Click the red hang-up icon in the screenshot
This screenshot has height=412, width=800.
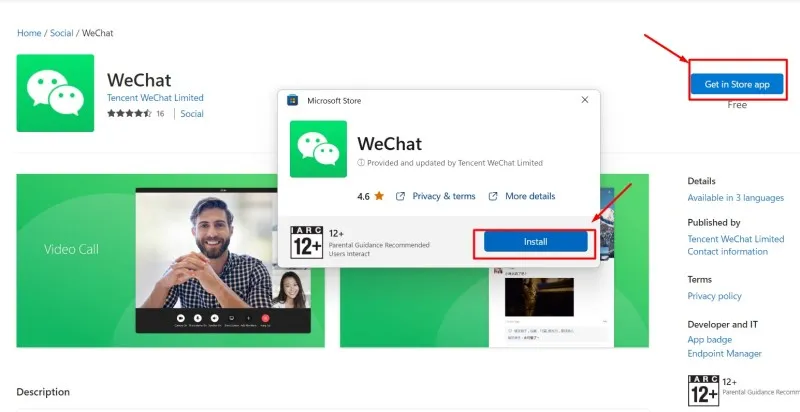265,318
